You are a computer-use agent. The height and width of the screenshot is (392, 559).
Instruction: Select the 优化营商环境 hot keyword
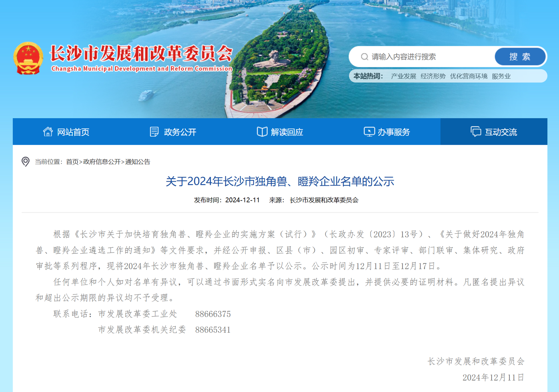click(469, 76)
